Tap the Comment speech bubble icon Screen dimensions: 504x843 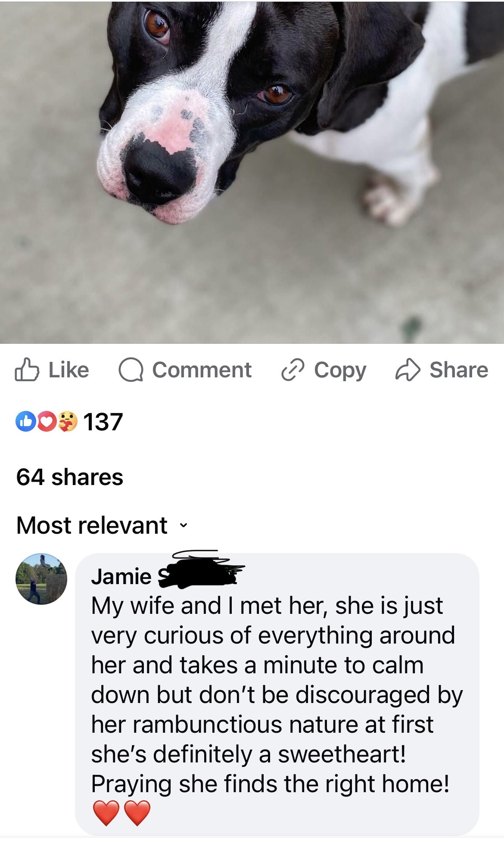(x=131, y=371)
